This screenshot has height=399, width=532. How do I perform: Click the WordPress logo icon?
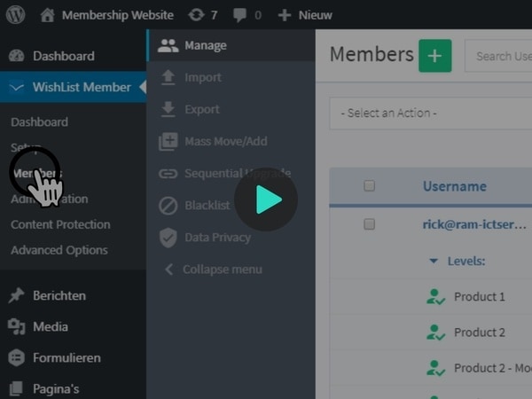pyautogui.click(x=15, y=15)
